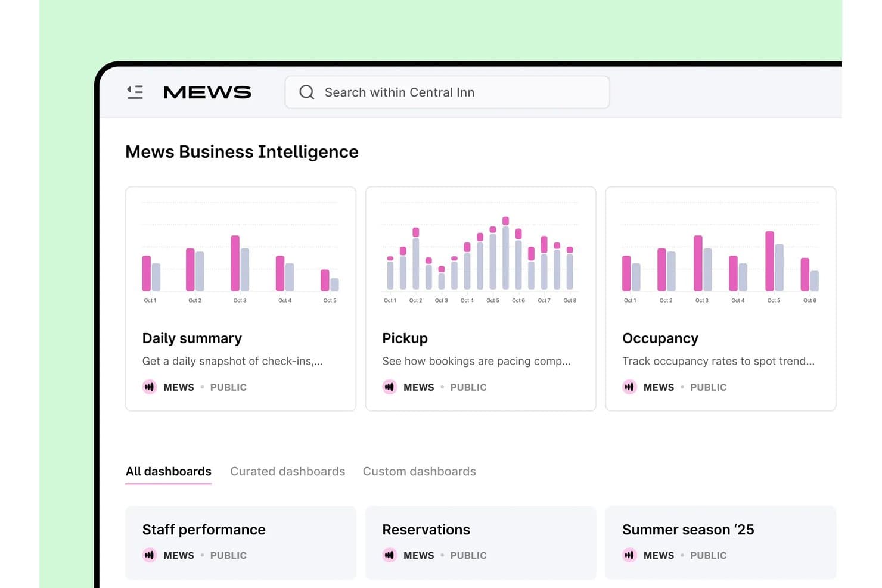The height and width of the screenshot is (588, 882).
Task: Open the Summer season '25 dashboard
Action: 720,543
